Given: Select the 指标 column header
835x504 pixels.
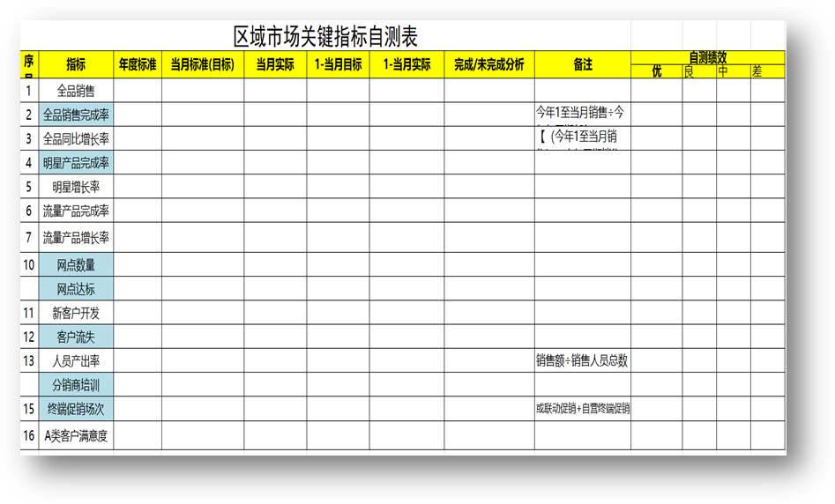Looking at the screenshot, I should (x=76, y=64).
